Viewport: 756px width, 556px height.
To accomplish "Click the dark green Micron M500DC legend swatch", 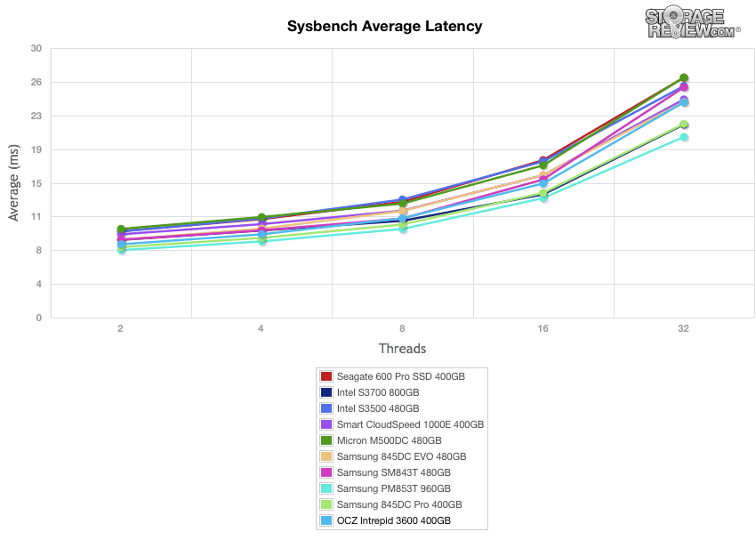I will point(326,440).
